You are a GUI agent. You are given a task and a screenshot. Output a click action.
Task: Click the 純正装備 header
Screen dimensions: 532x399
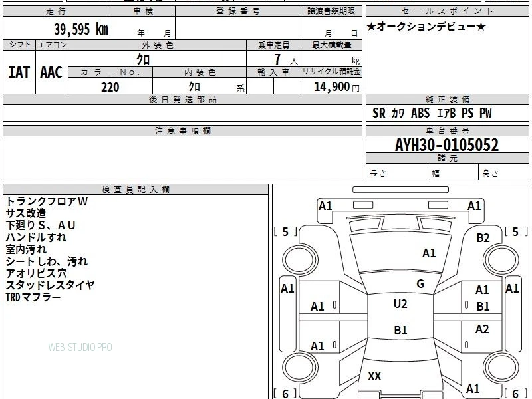pos(447,99)
